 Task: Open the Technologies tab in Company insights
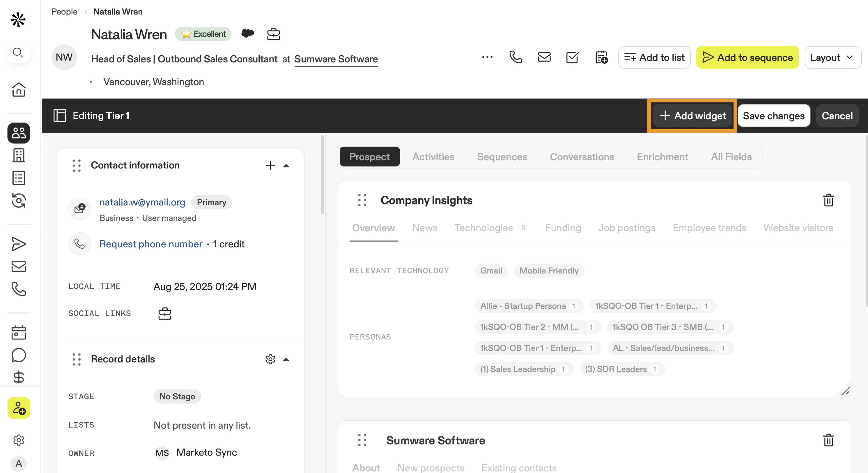click(x=484, y=228)
